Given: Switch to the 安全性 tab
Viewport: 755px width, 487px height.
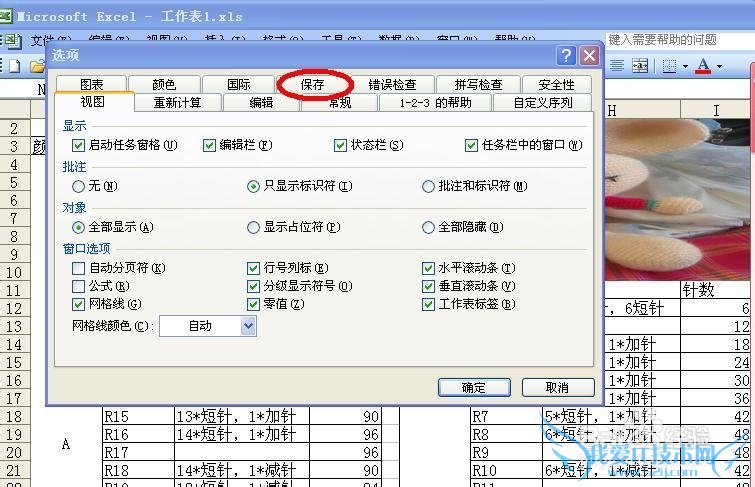Looking at the screenshot, I should click(x=556, y=84).
